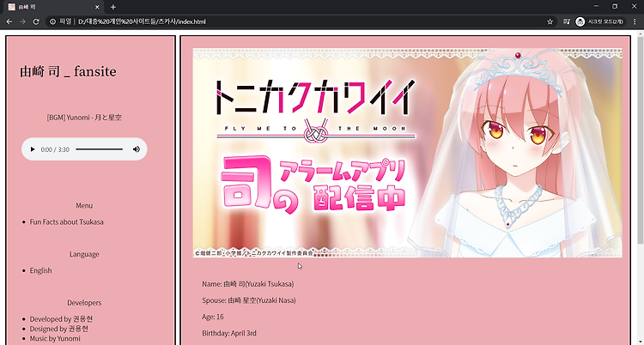Reload the current page

(x=36, y=21)
